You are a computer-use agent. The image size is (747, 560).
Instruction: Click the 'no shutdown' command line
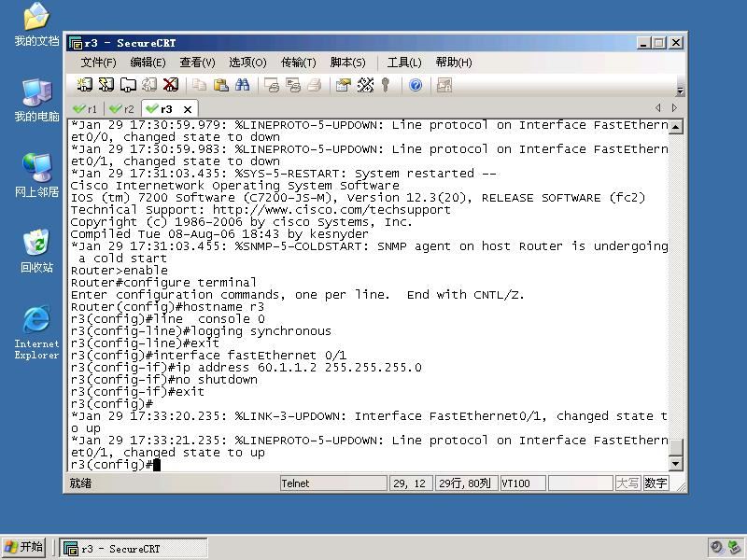(x=164, y=380)
